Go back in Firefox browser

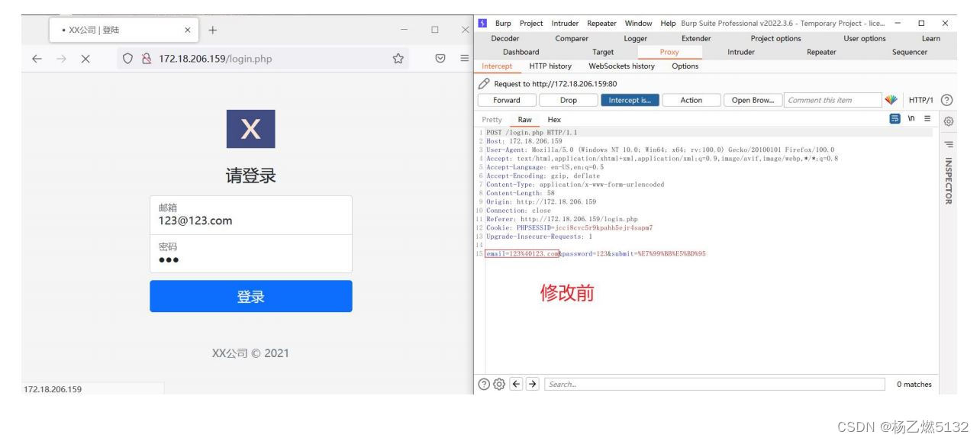coord(37,59)
